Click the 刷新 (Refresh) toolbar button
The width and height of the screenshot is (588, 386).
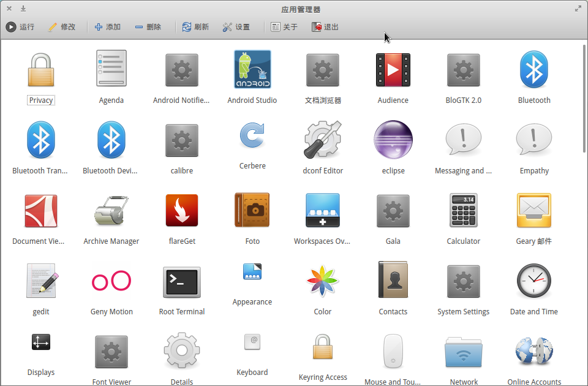click(195, 27)
